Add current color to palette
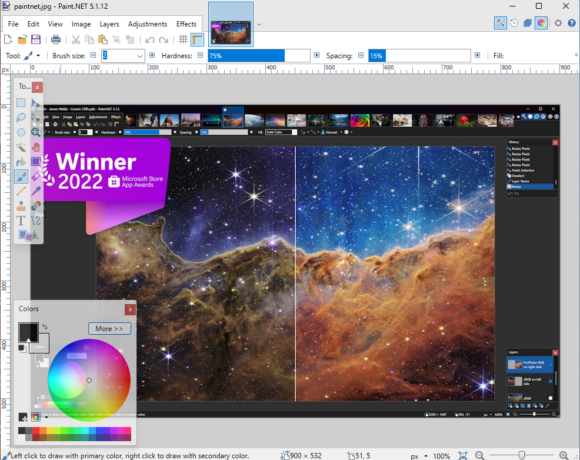The image size is (580, 460). click(23, 417)
